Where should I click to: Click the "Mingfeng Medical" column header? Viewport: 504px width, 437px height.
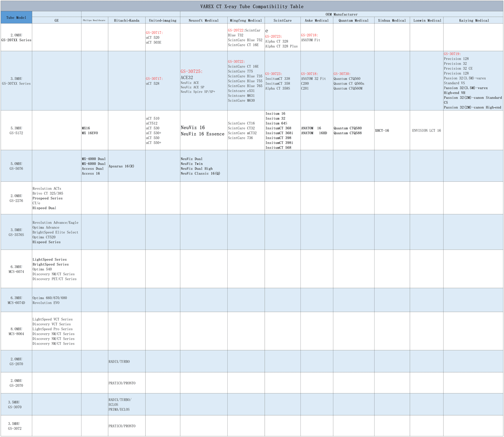246,20
